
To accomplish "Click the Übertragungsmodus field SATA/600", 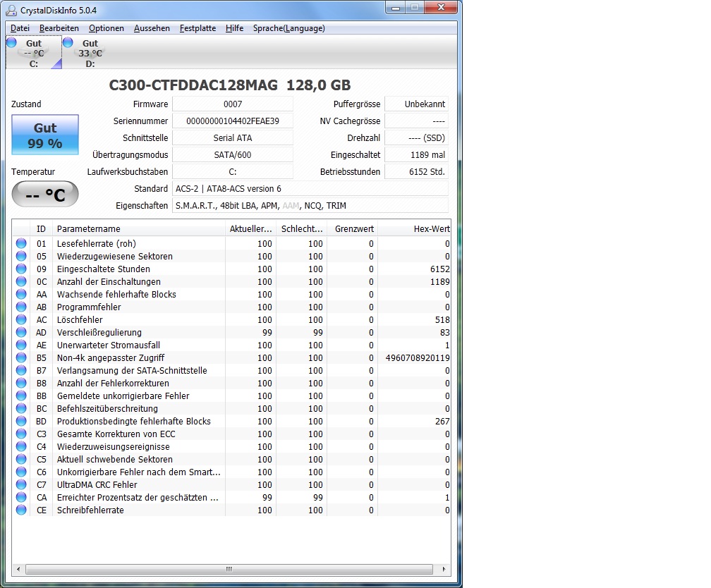I will pyautogui.click(x=233, y=154).
